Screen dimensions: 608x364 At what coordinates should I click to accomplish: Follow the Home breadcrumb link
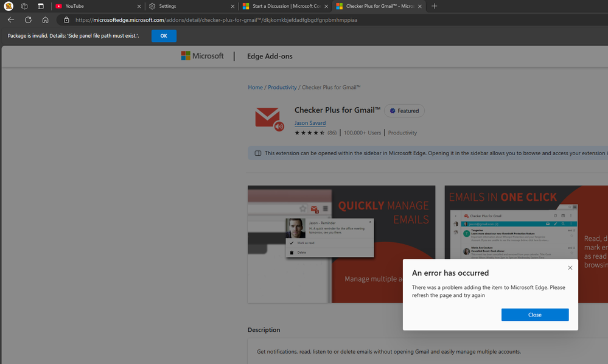coord(255,87)
